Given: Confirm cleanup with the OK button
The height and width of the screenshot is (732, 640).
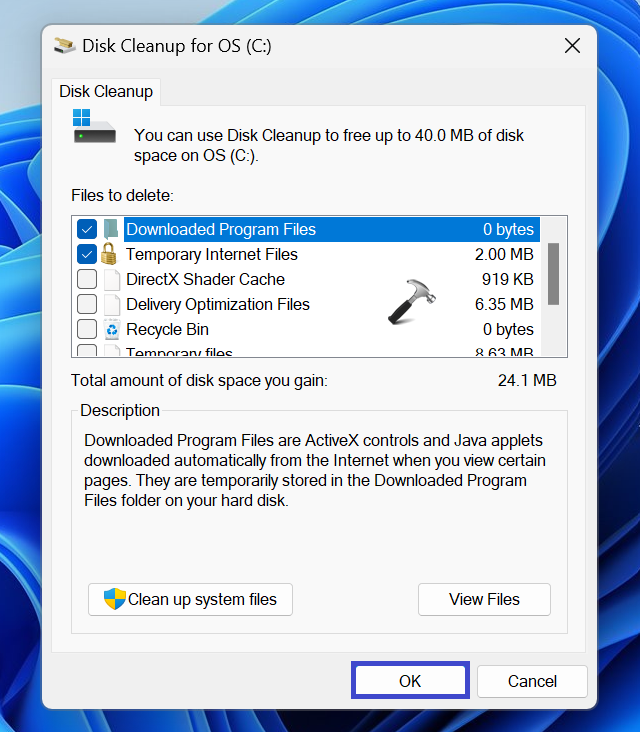Looking at the screenshot, I should [410, 681].
